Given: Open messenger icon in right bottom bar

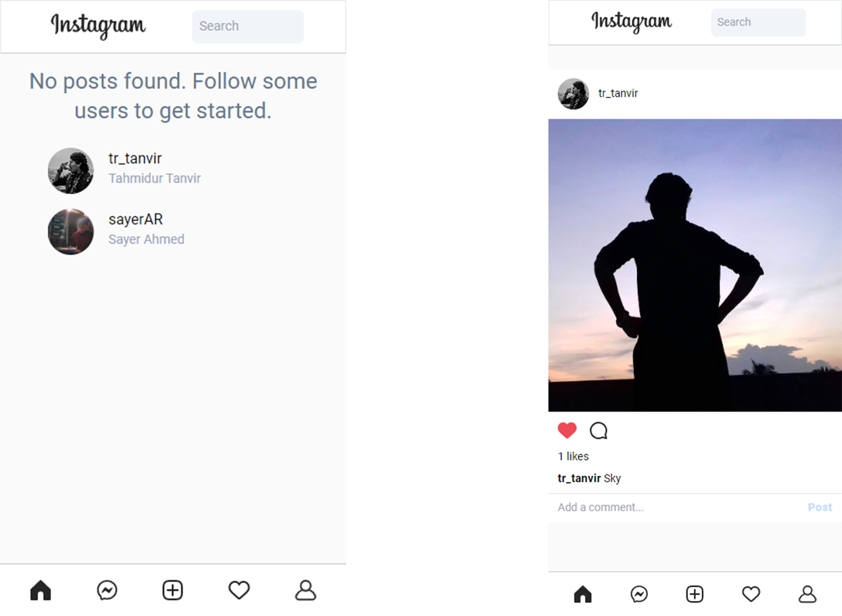Looking at the screenshot, I should (639, 594).
